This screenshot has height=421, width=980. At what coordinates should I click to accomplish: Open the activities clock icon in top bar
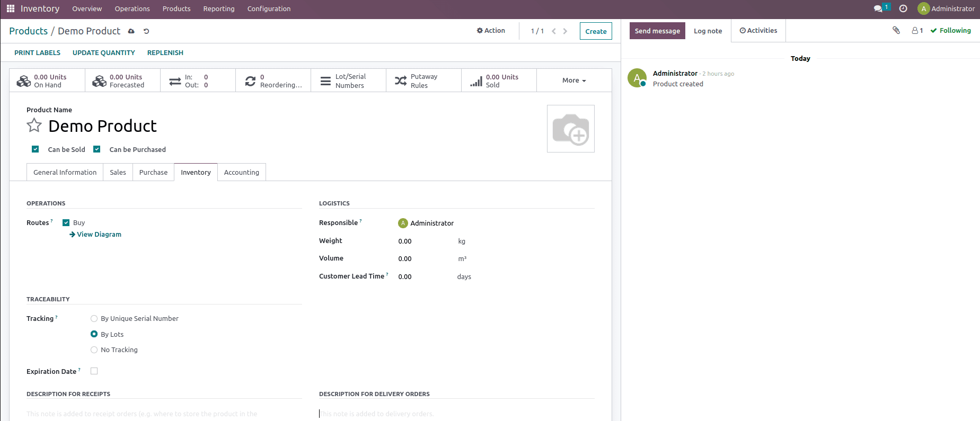point(904,8)
